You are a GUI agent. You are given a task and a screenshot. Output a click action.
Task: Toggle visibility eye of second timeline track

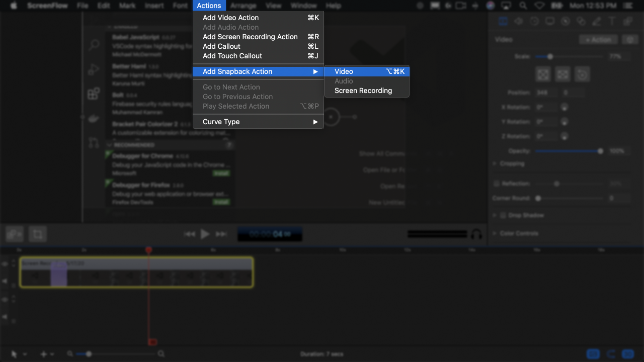[x=5, y=299]
